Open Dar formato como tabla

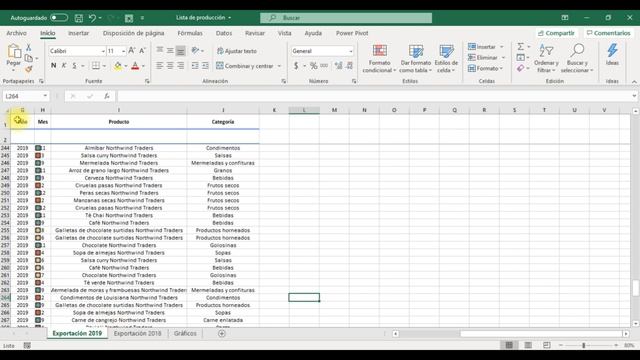(416, 59)
